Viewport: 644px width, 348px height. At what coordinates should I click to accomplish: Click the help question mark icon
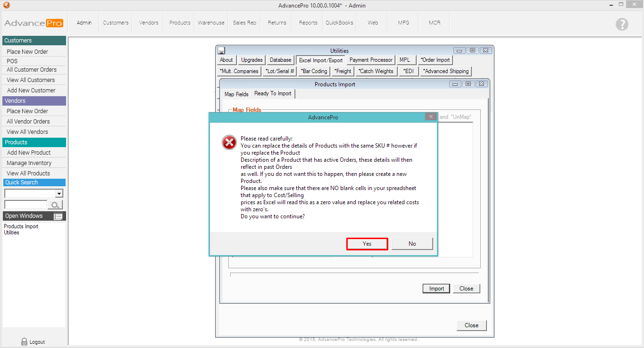coord(622,25)
